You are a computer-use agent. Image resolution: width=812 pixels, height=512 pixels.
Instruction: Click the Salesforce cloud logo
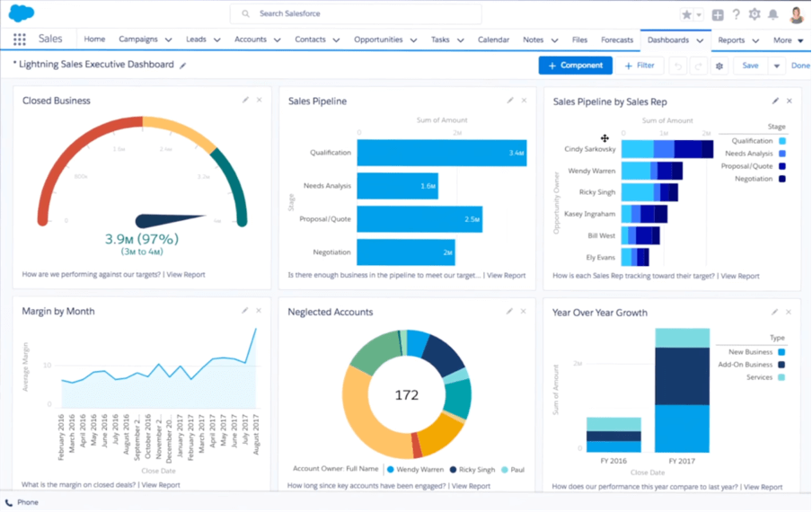22,13
